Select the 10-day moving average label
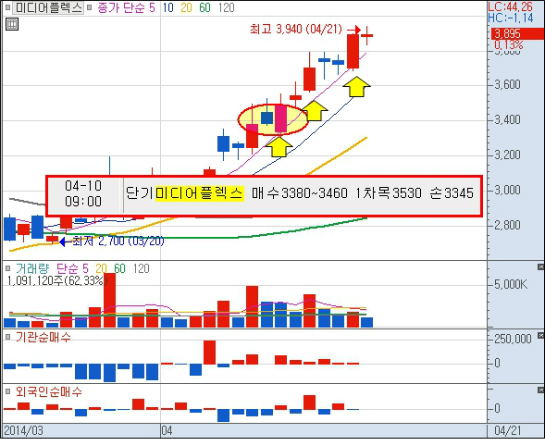This screenshot has height=439, width=545. click(168, 8)
